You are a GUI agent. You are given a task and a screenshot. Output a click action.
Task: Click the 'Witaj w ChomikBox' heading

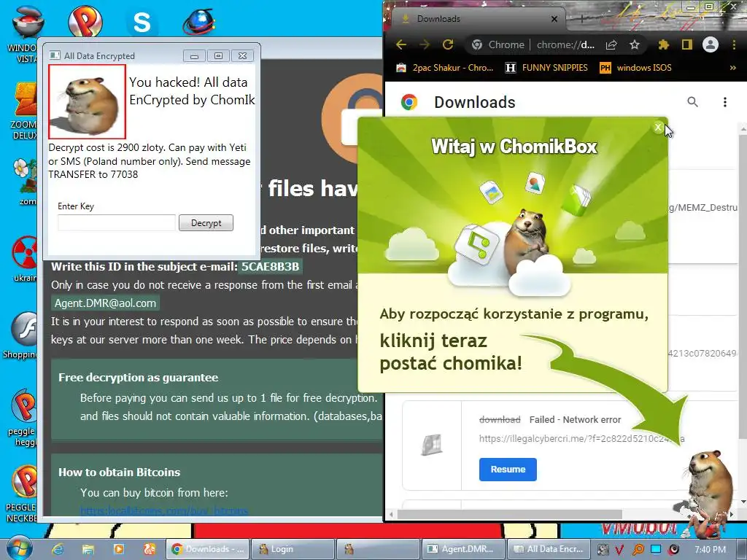point(514,146)
